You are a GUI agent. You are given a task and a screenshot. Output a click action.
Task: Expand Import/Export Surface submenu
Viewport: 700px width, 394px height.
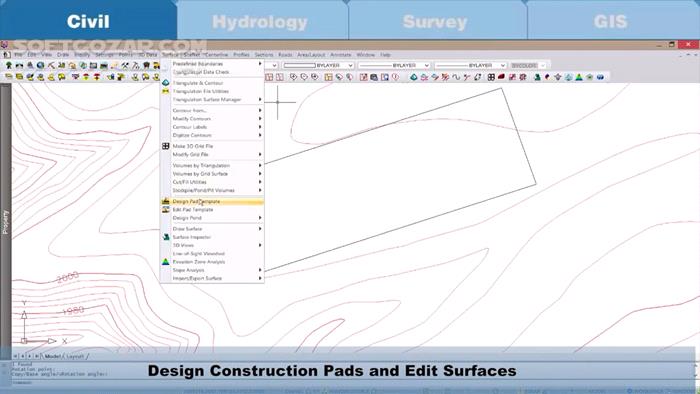[212, 278]
